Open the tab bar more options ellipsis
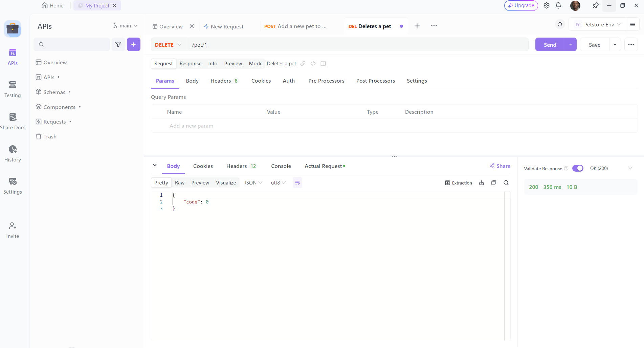 pos(434,26)
